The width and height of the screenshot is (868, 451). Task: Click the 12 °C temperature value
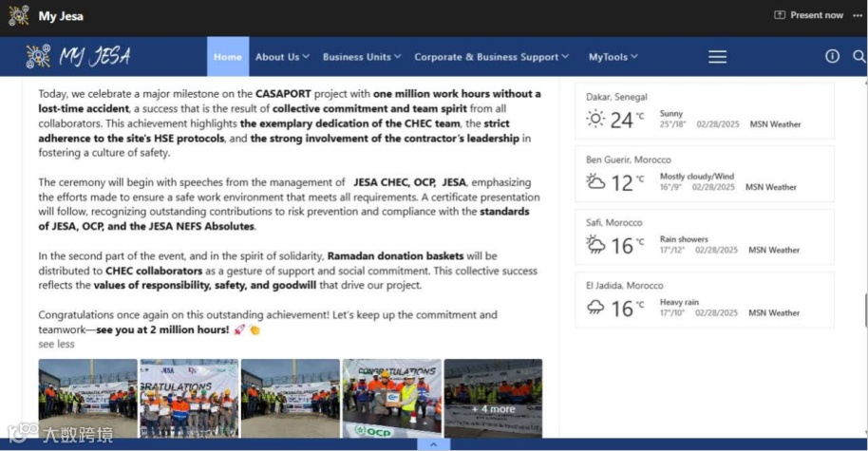click(627, 182)
